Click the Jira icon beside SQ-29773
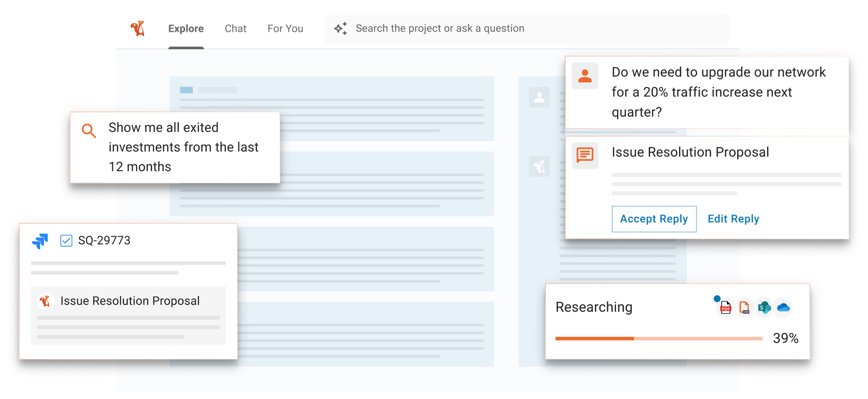The image size is (868, 399). 40,241
